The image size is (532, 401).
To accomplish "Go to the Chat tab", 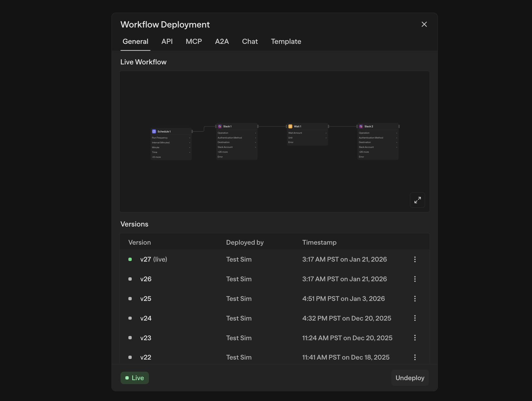I will point(250,42).
